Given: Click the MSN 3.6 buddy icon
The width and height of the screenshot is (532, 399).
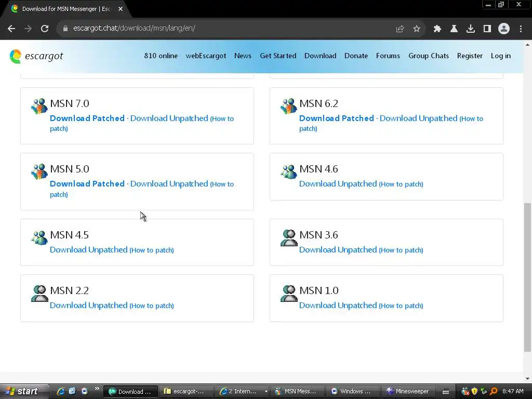Looking at the screenshot, I should (x=289, y=237).
